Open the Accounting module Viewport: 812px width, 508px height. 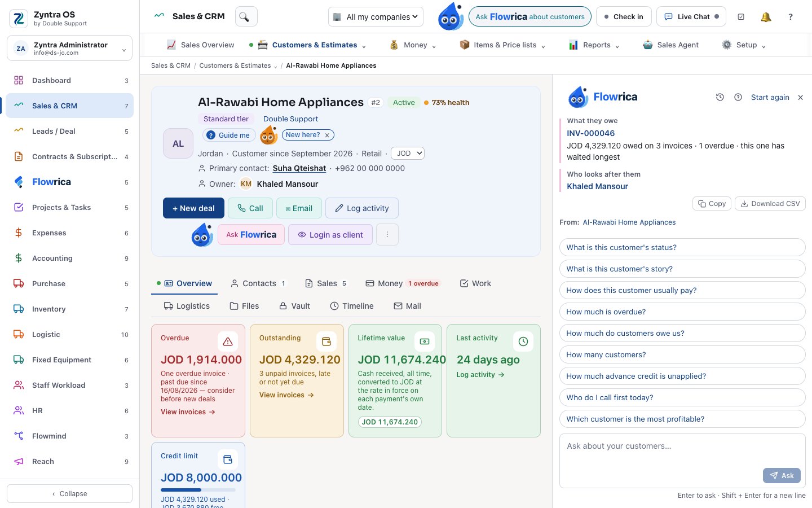tap(70, 258)
